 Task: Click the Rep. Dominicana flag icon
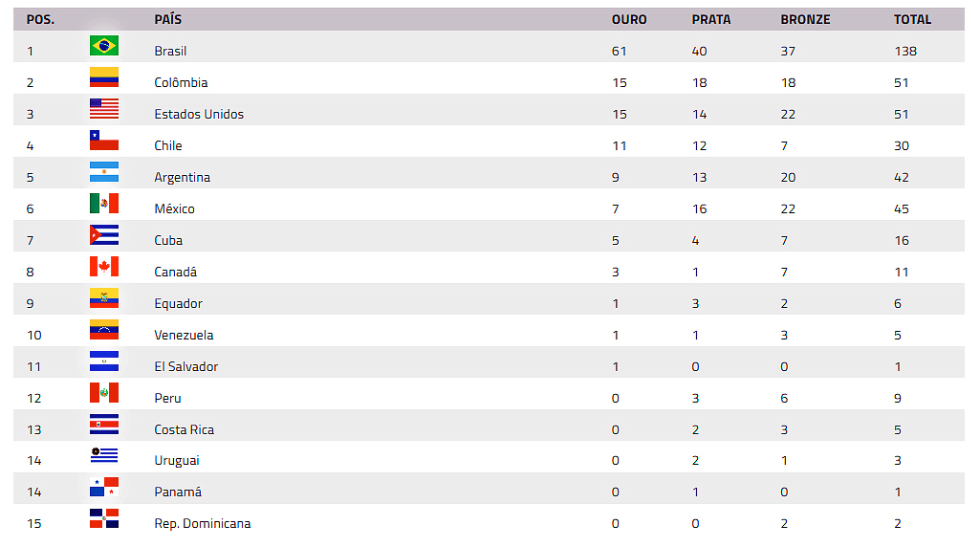(x=104, y=518)
